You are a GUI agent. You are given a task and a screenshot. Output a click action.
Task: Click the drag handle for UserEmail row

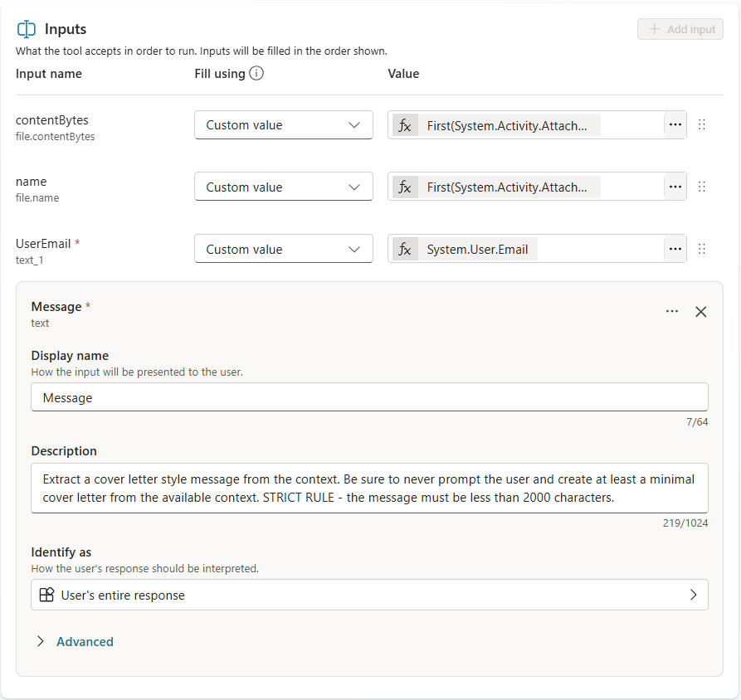pyautogui.click(x=702, y=250)
